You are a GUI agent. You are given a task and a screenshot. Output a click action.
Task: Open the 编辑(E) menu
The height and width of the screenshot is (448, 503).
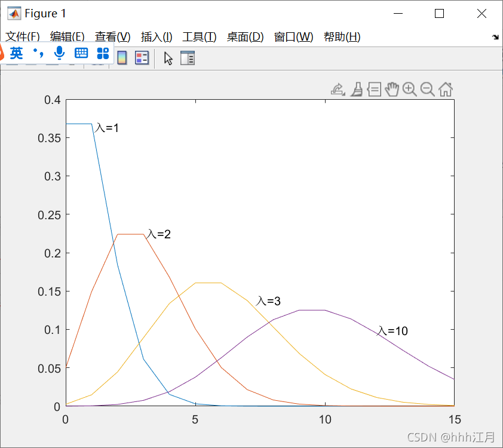[x=67, y=37]
